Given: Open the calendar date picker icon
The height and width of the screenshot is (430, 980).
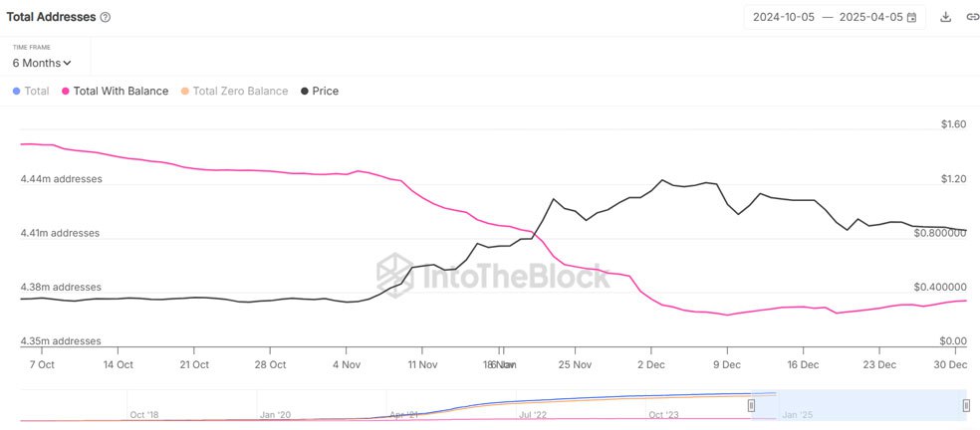Looking at the screenshot, I should pos(911,17).
